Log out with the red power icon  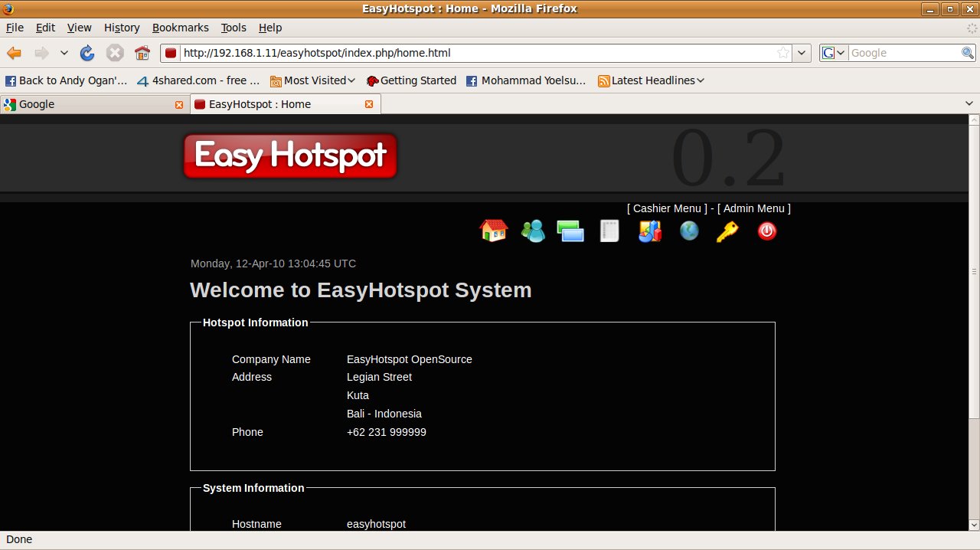766,231
